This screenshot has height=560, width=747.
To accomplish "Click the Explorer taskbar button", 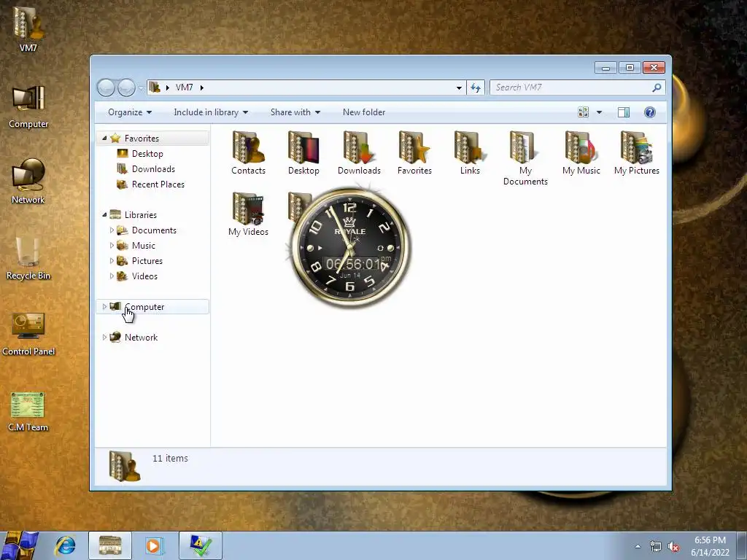I will [x=110, y=545].
